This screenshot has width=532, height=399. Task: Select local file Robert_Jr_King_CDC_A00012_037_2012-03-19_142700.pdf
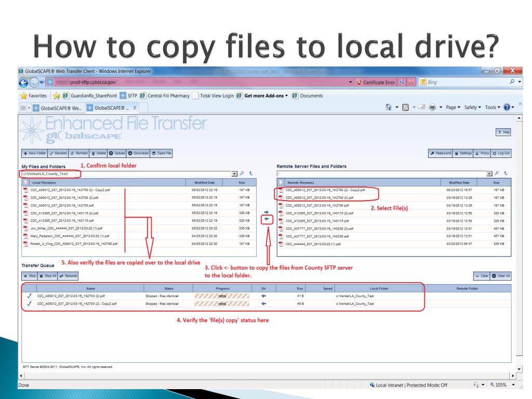point(139,244)
